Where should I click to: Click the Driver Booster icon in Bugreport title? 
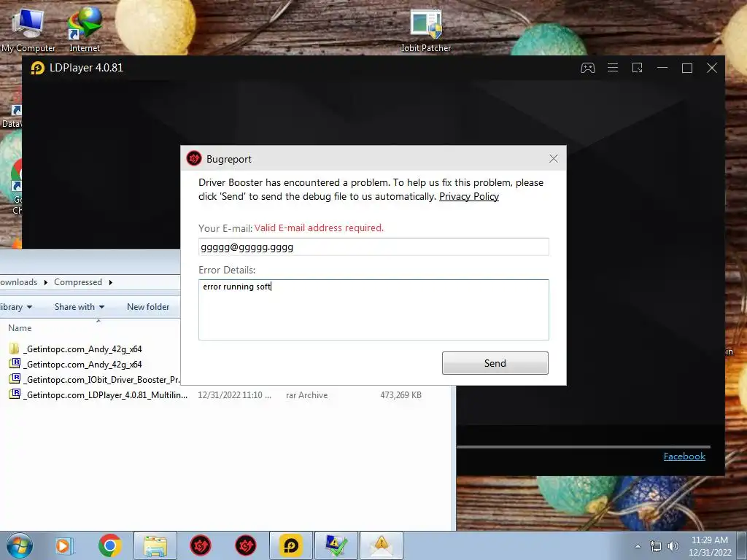coord(194,158)
